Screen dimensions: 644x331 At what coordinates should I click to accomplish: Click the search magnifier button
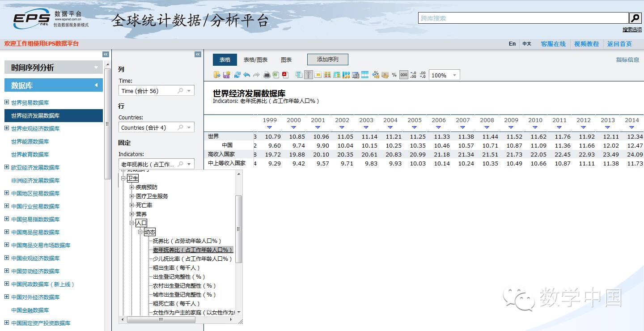pyautogui.click(x=635, y=18)
